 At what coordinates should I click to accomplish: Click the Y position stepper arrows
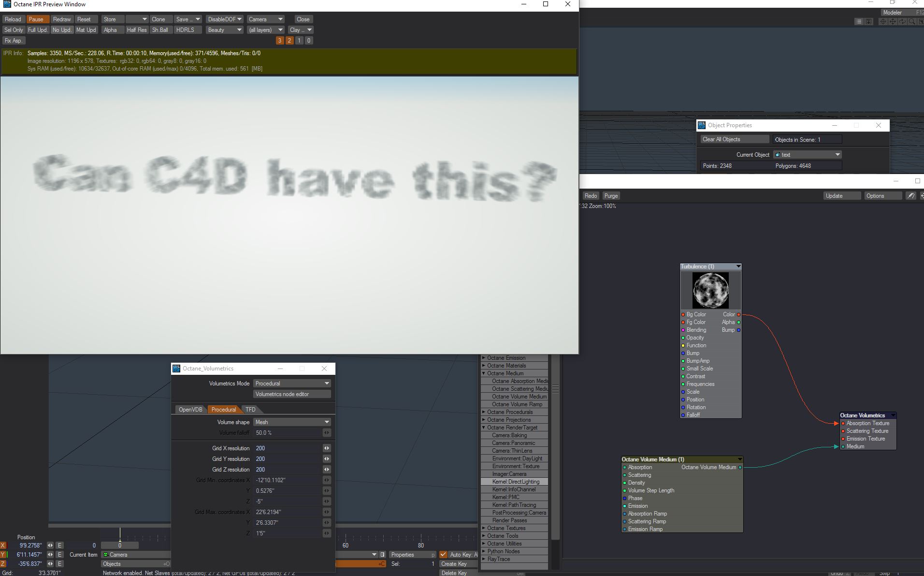pos(50,555)
